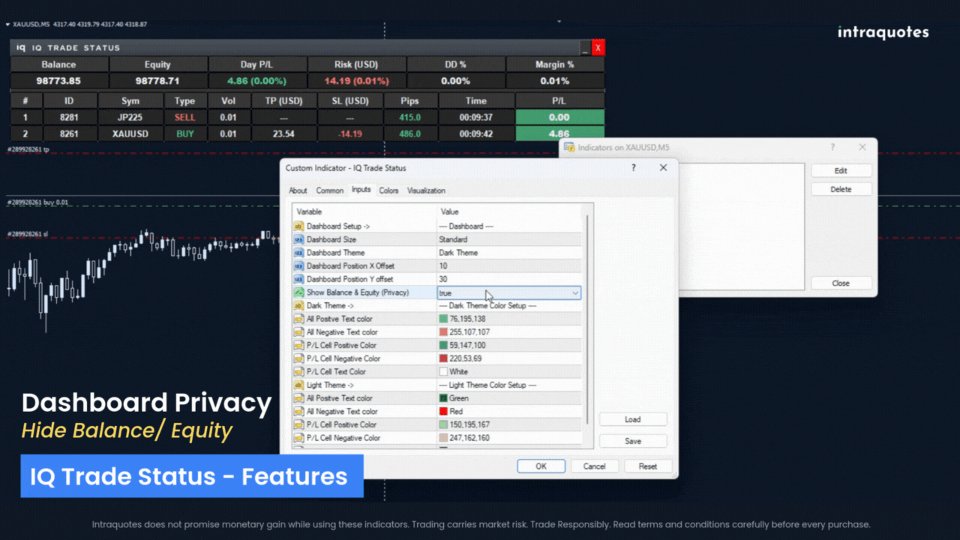Image resolution: width=960 pixels, height=540 pixels.
Task: Minimize the IQ Trade Status dashboard
Action: (585, 48)
